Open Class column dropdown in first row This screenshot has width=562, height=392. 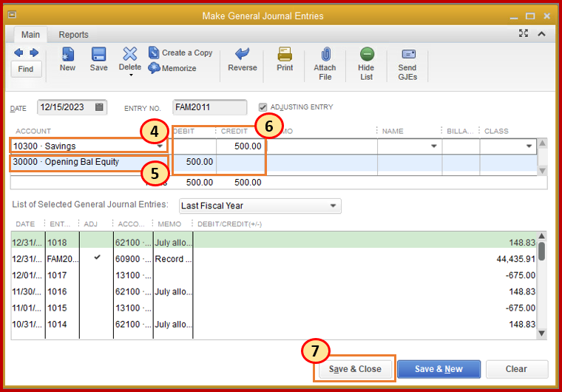[529, 146]
